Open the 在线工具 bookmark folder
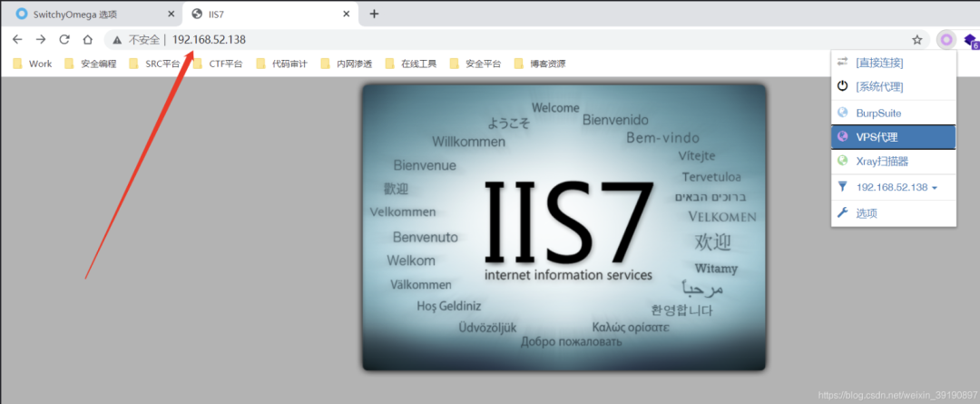This screenshot has height=404, width=980. click(411, 64)
